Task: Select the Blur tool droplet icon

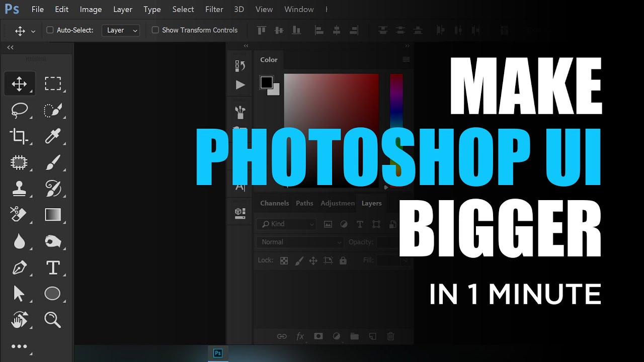Action: pos(19,241)
